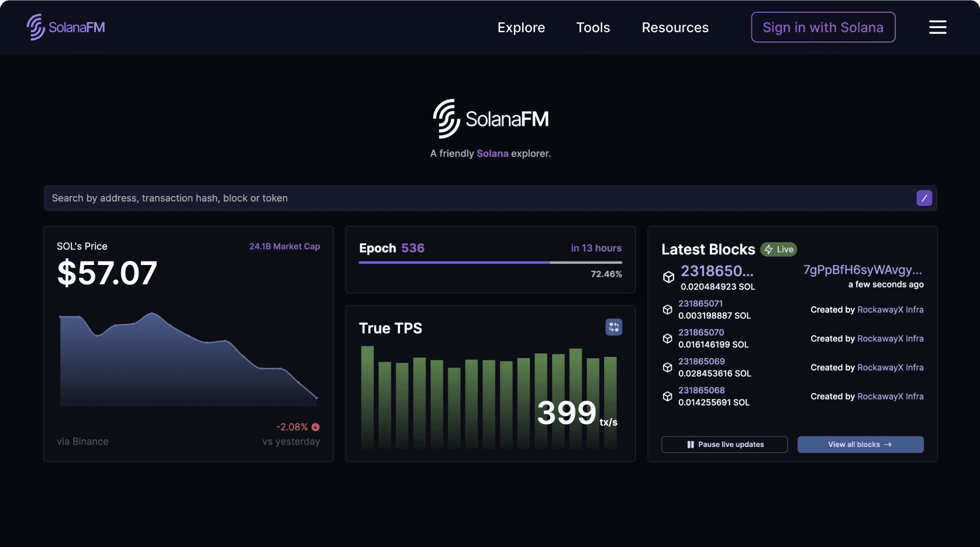
Task: Click the Latest Blocks heading
Action: [708, 249]
